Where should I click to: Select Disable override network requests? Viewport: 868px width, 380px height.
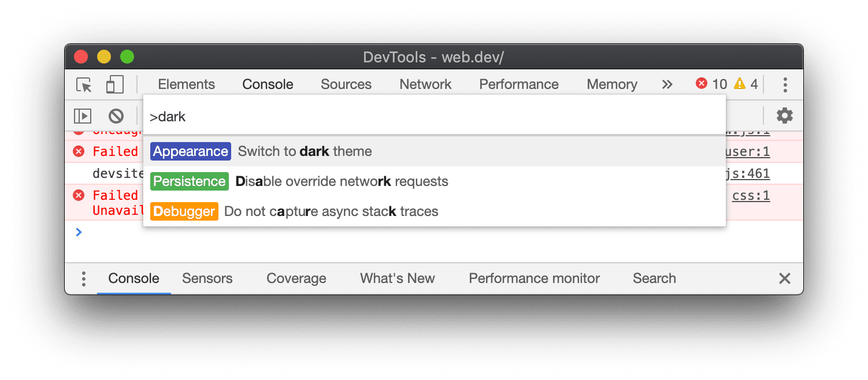(341, 181)
